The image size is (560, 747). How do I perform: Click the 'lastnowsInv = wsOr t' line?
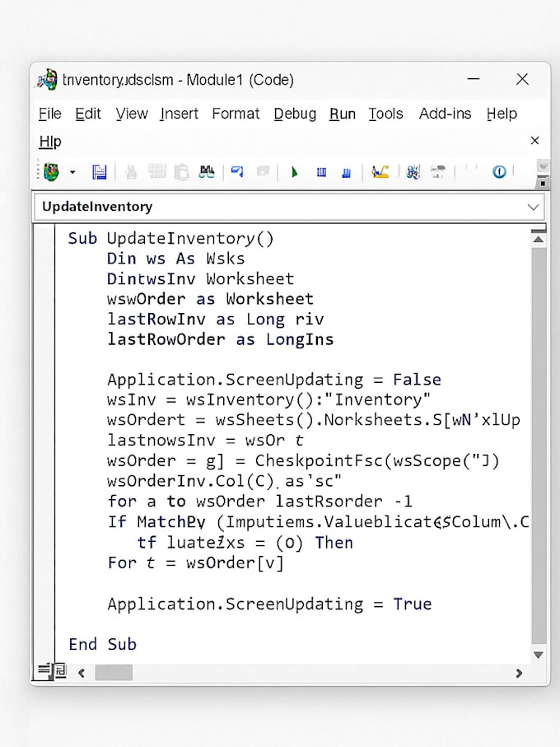pos(205,440)
